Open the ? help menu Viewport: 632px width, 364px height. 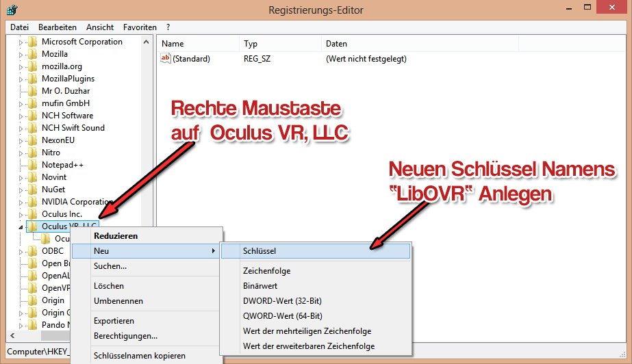[x=168, y=27]
